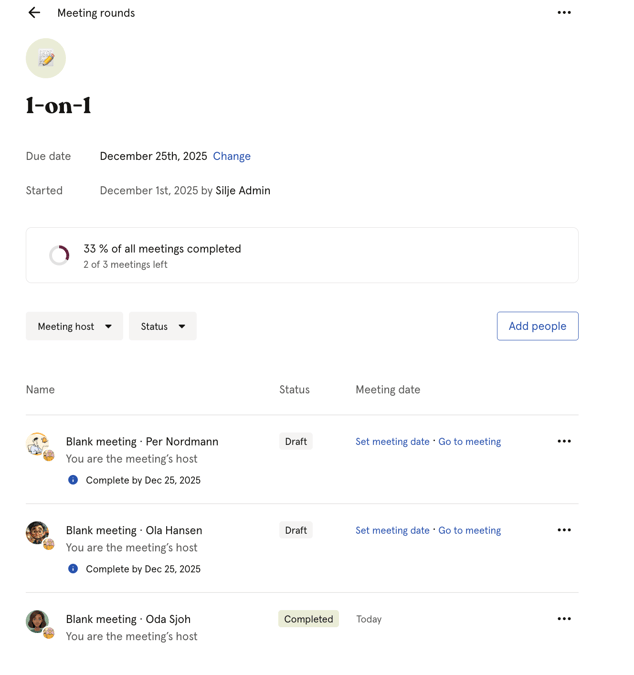Click Oda Sjoh's avatar thumbnail
The height and width of the screenshot is (675, 634).
pyautogui.click(x=38, y=621)
